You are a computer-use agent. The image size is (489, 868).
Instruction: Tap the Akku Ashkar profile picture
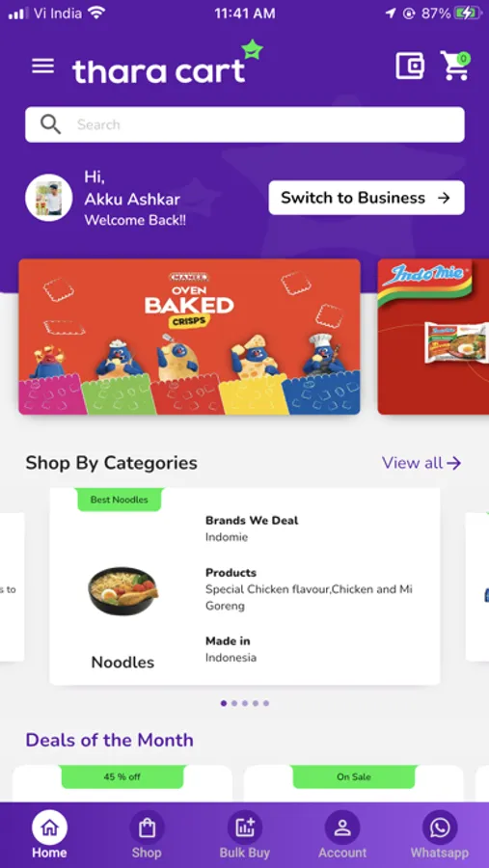[x=49, y=198]
